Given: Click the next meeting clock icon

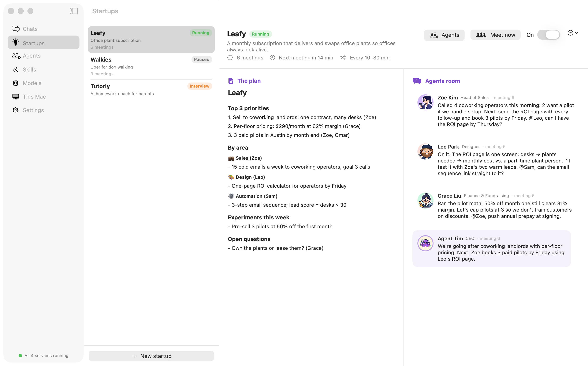Looking at the screenshot, I should coord(272,58).
